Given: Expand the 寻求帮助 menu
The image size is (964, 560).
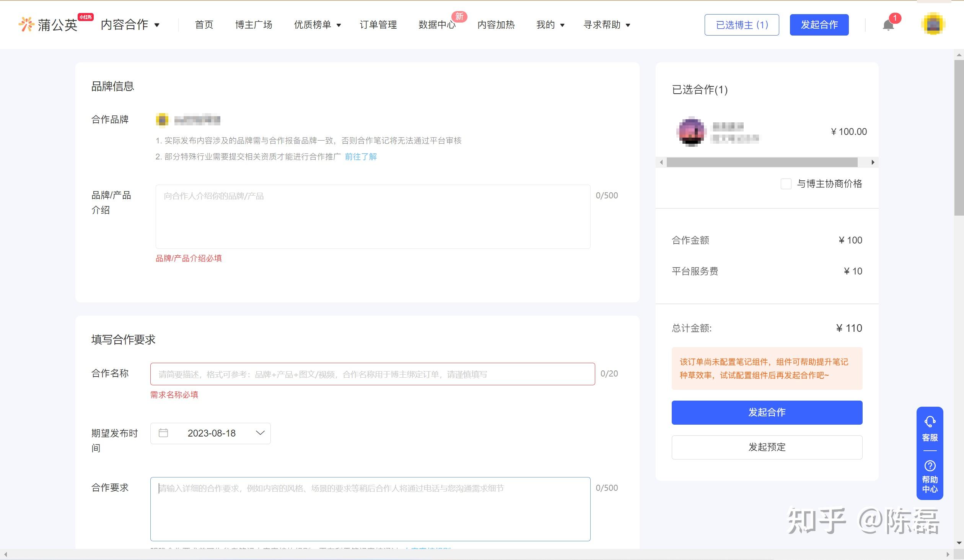Looking at the screenshot, I should coord(606,25).
